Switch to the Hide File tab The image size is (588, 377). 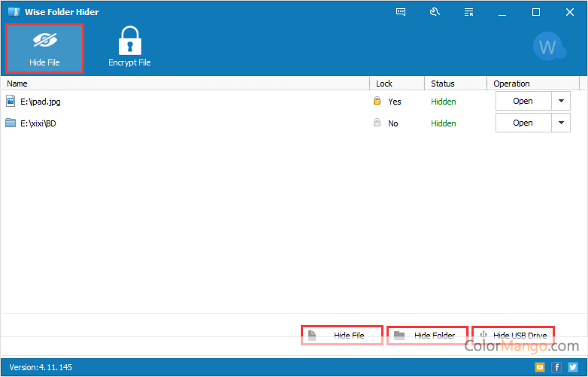click(45, 48)
